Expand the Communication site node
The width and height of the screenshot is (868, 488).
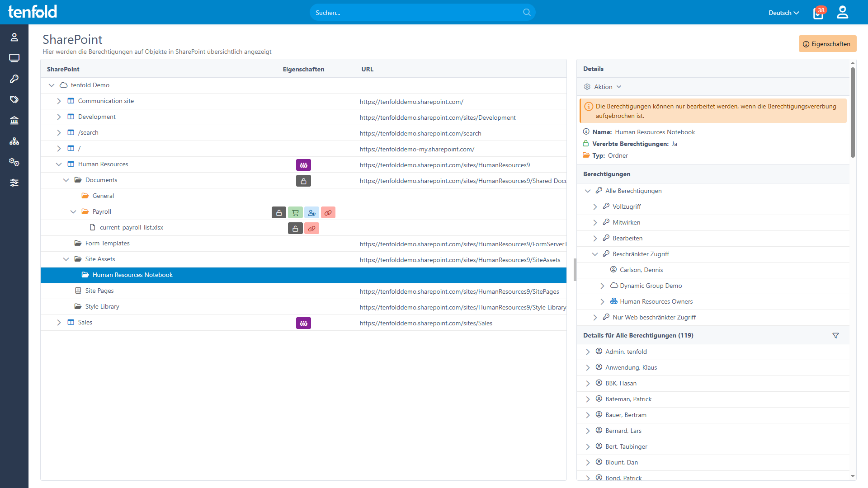click(x=59, y=101)
